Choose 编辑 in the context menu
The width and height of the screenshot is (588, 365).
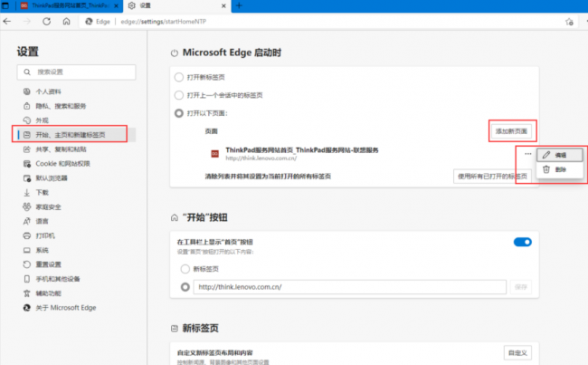point(560,155)
